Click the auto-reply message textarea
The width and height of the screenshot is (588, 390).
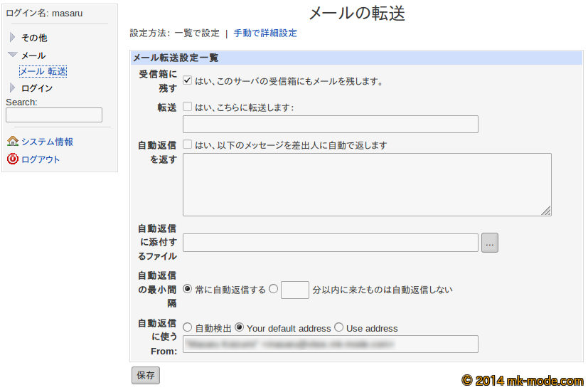coord(367,184)
